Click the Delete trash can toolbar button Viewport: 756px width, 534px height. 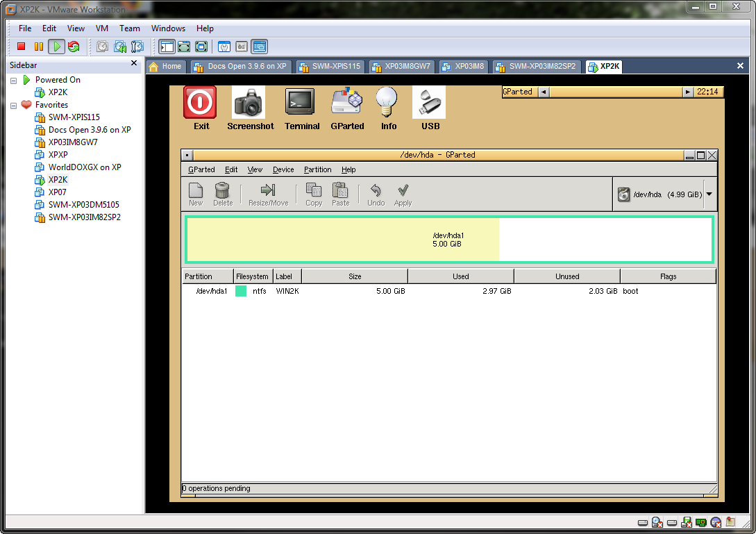[x=223, y=194]
